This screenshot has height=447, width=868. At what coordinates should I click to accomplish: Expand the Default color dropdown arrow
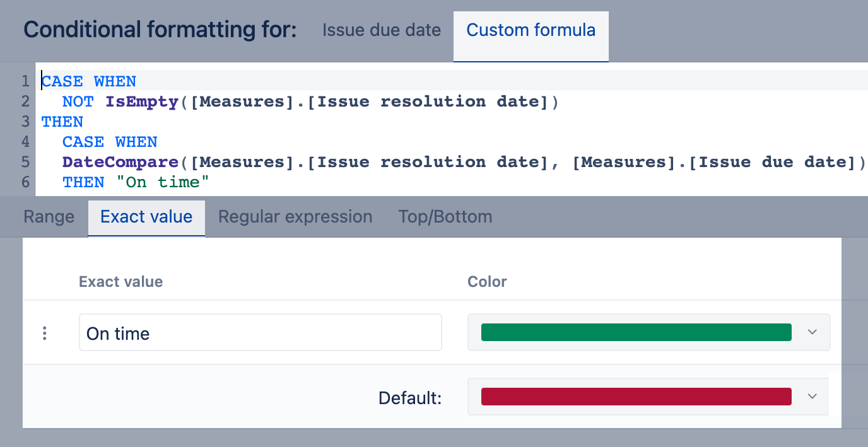click(812, 397)
